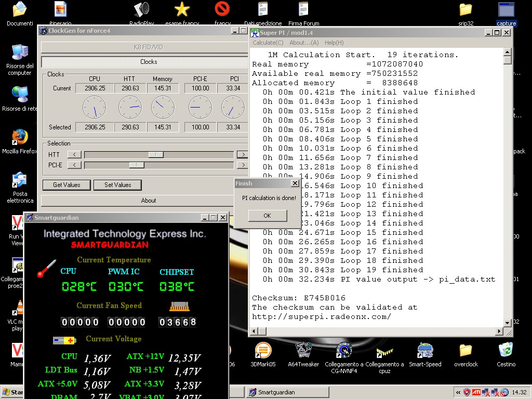This screenshot has height=399, width=532.
Task: Click the PWM IC temperature reading 030°C
Action: 126,287
